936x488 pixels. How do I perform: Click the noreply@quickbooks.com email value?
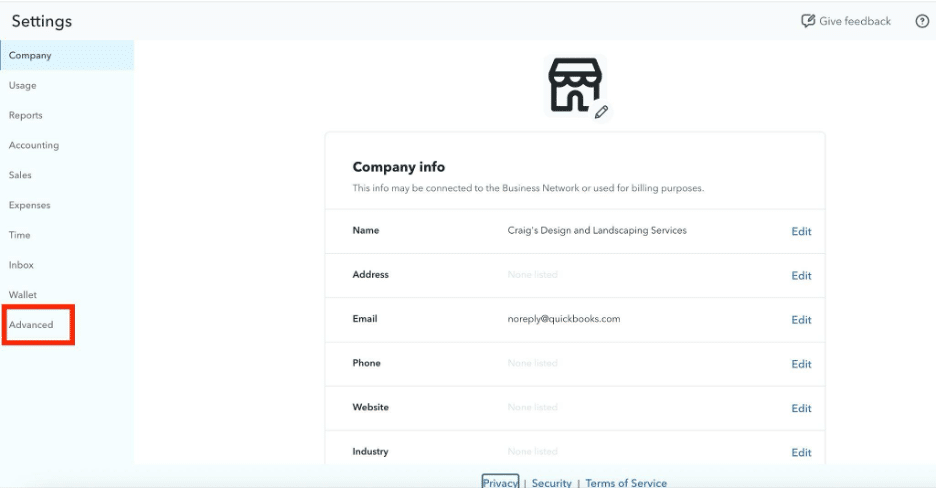coord(564,319)
